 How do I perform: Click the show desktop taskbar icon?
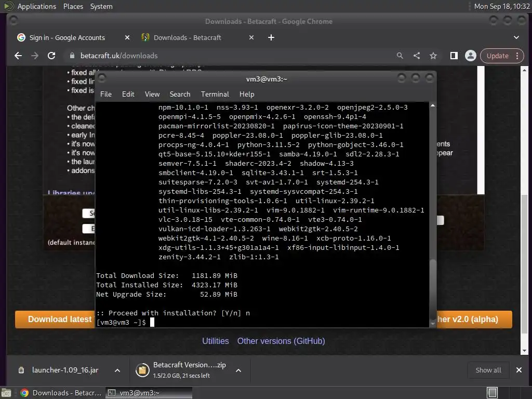click(6, 393)
